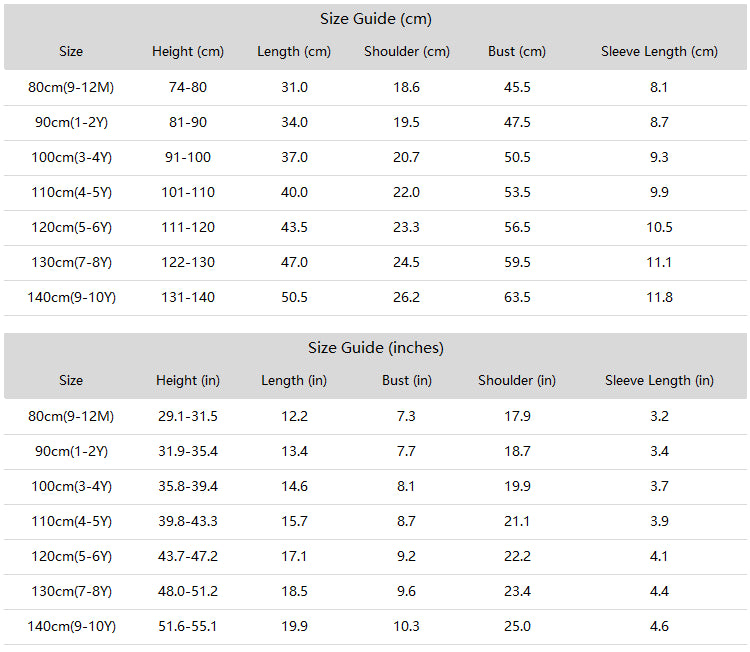This screenshot has width=750, height=652.
Task: Click the 63.5 bust value
Action: pos(517,297)
